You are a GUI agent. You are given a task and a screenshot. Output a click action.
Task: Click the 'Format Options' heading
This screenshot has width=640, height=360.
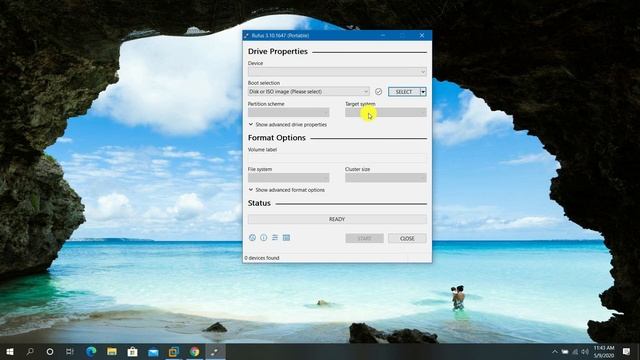pos(277,138)
